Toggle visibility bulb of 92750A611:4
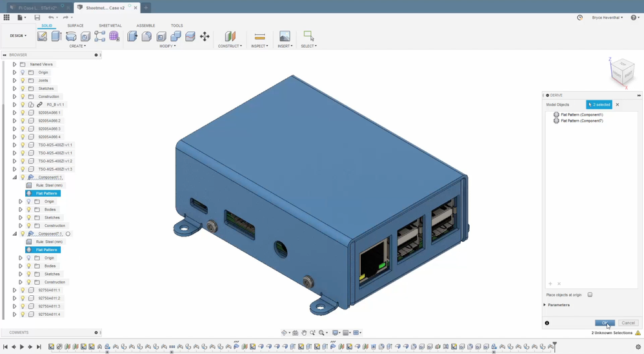644x354 pixels. click(23, 314)
